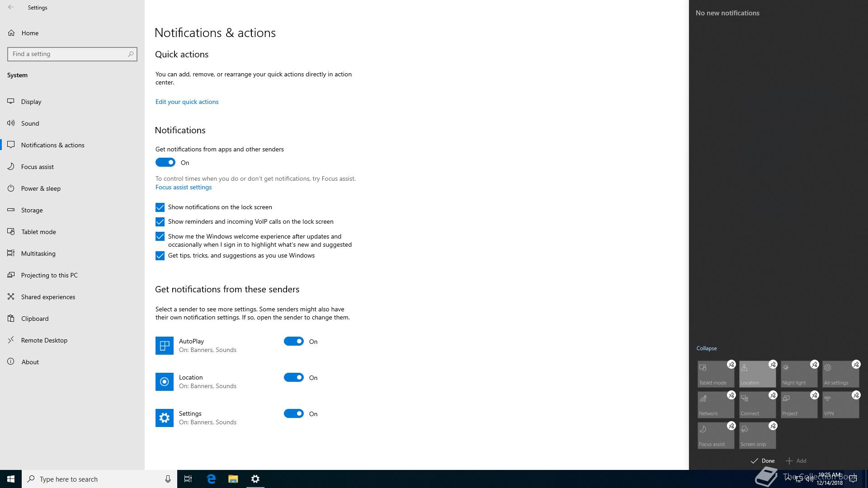868x488 pixels.
Task: Click Add to add a quick action
Action: (x=796, y=461)
